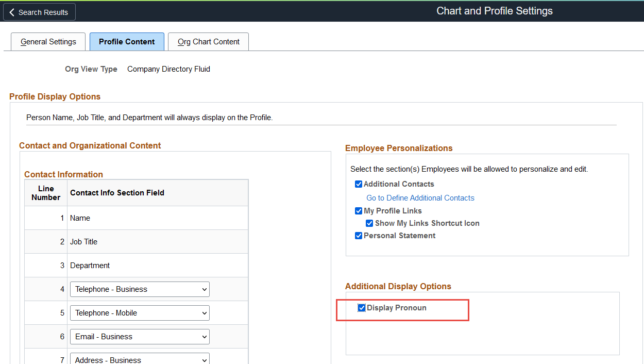Viewport: 644px width, 364px height.
Task: Toggle the Display Pronoun checkbox
Action: 362,308
